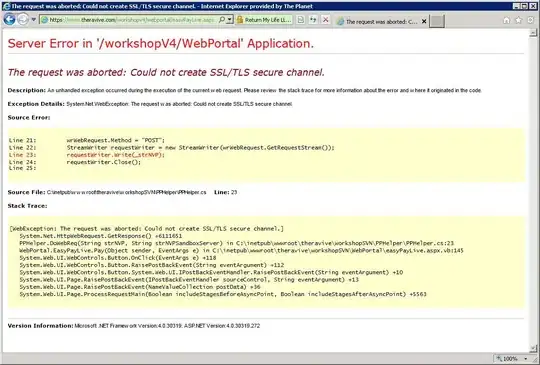Expand the address bar autocomplete dropdown
This screenshot has height=365, width=540.
pos(230,20)
